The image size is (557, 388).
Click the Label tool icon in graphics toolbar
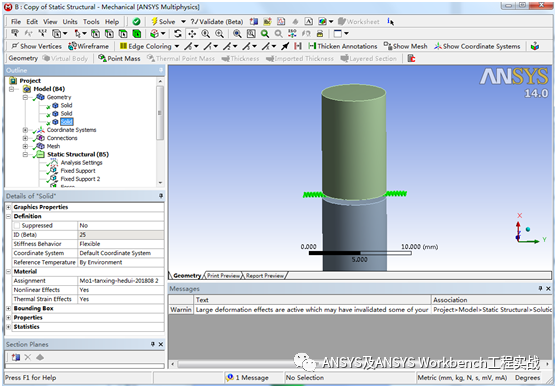click(15, 34)
